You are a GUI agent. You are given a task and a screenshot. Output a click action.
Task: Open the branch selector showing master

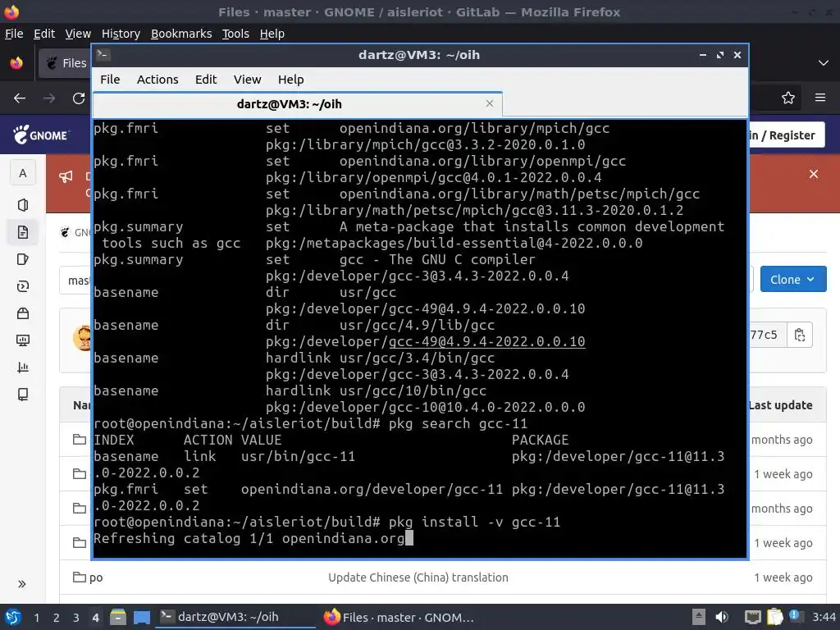click(75, 281)
